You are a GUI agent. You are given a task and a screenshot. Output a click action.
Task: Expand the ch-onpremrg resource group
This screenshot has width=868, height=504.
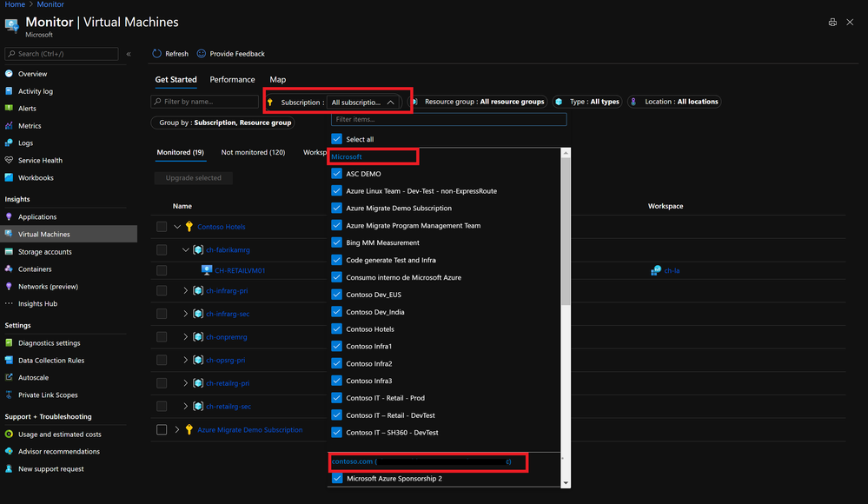[186, 337]
